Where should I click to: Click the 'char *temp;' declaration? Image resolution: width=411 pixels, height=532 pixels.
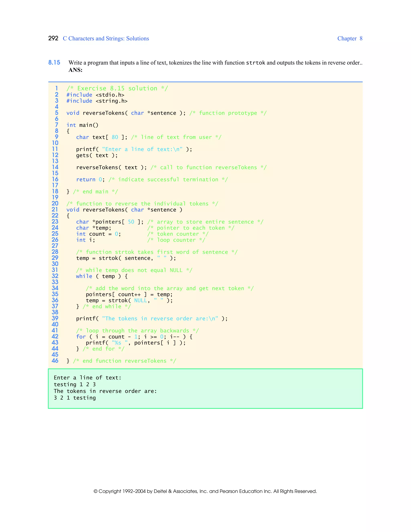tap(94, 228)
